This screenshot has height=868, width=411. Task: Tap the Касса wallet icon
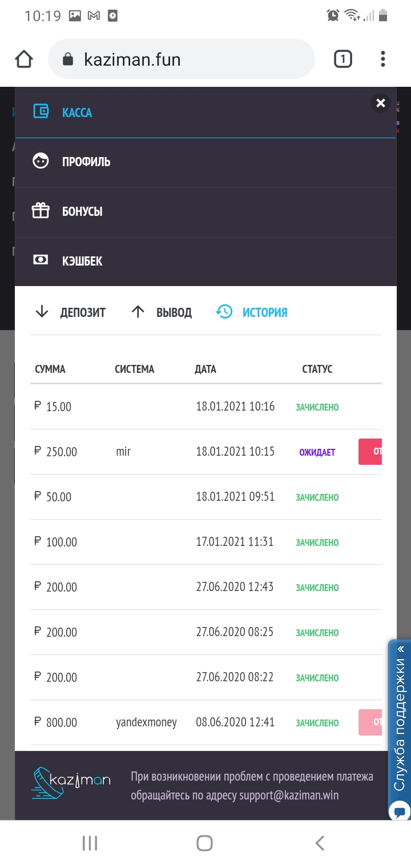[x=41, y=112]
